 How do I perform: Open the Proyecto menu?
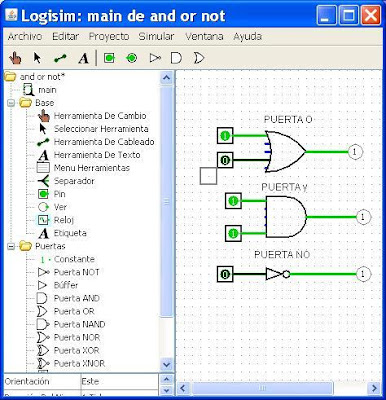click(x=109, y=36)
